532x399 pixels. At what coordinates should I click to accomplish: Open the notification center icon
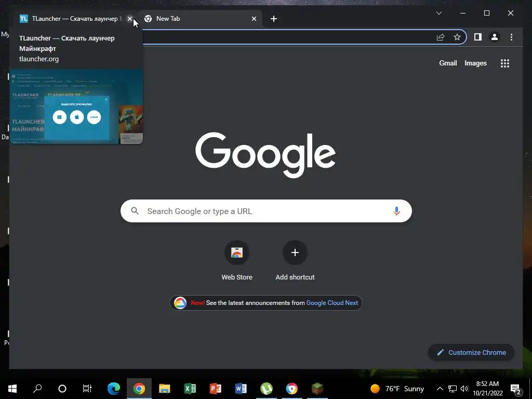pyautogui.click(x=516, y=389)
